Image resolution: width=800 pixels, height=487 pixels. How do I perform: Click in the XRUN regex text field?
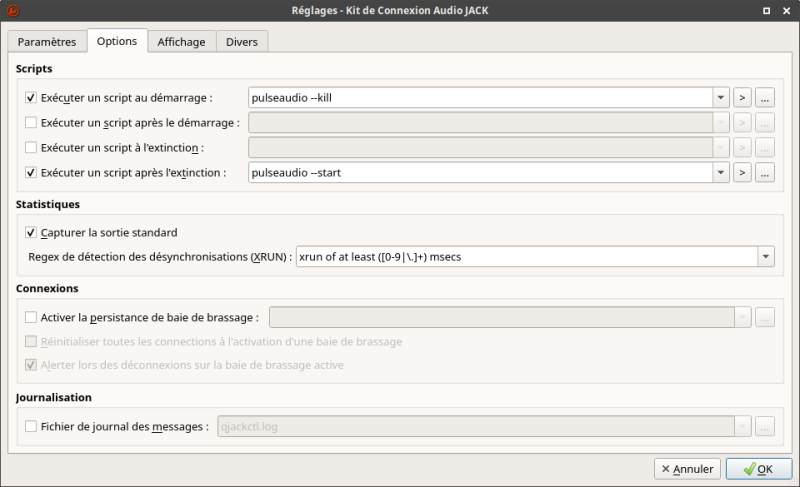point(527,257)
